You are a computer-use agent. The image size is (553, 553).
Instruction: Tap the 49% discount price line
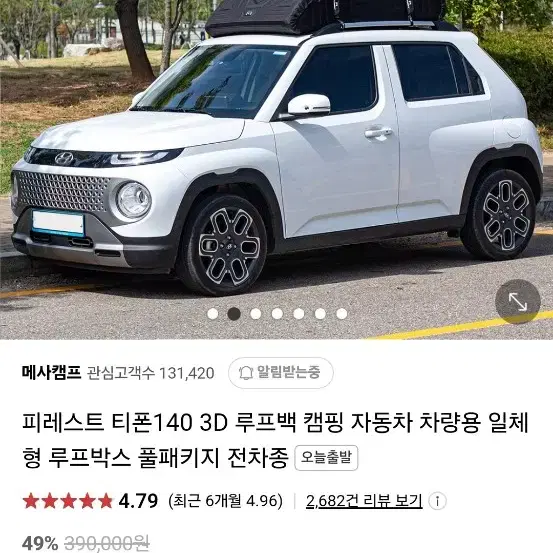tap(86, 543)
